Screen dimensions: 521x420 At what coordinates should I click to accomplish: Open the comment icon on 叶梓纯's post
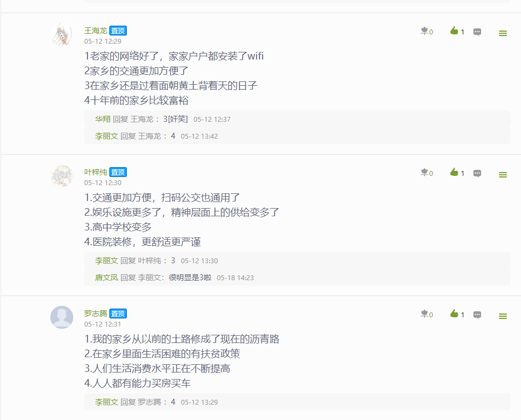pos(477,173)
